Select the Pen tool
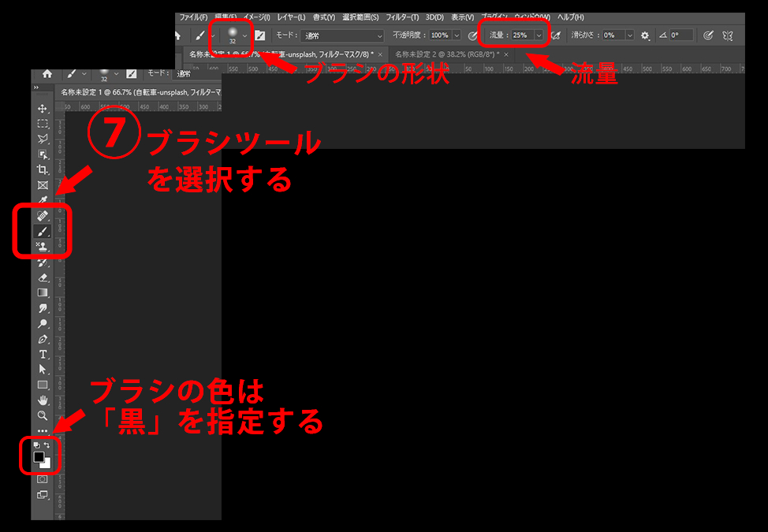This screenshot has width=768, height=532. pyautogui.click(x=43, y=339)
